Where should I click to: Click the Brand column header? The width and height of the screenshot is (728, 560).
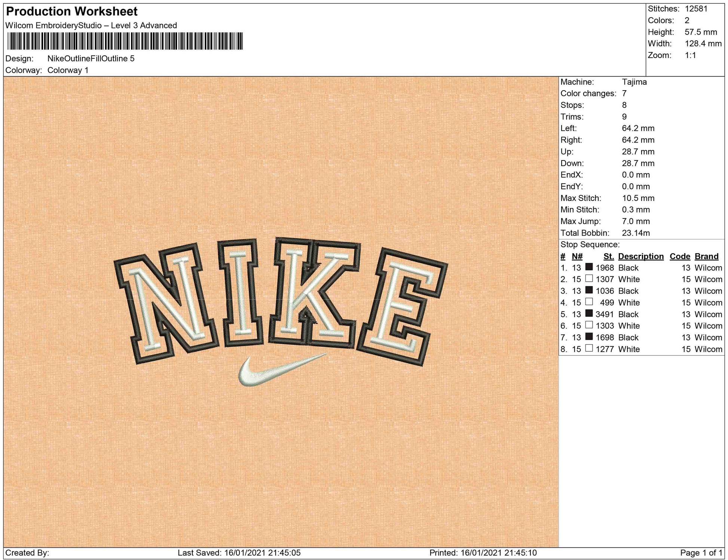706,256
